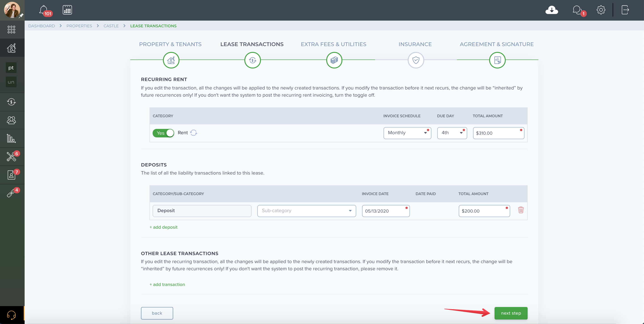644x324 pixels.
Task: Switch to Lease Transactions tab
Action: pyautogui.click(x=252, y=44)
